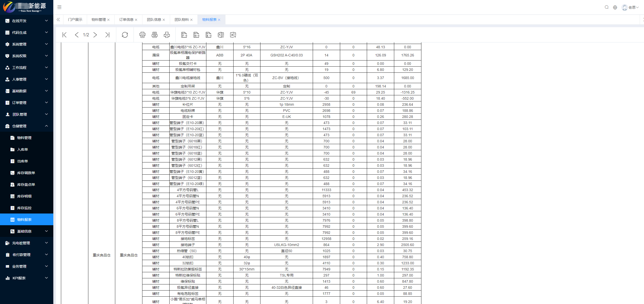
Task: Expand 收付款管理 menu
Action: [x=27, y=255]
